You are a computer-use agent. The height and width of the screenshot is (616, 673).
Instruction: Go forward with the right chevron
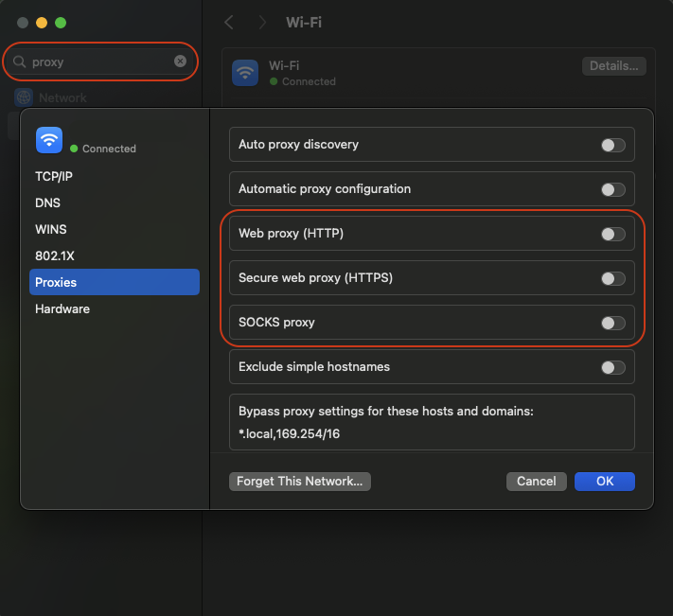coord(263,22)
